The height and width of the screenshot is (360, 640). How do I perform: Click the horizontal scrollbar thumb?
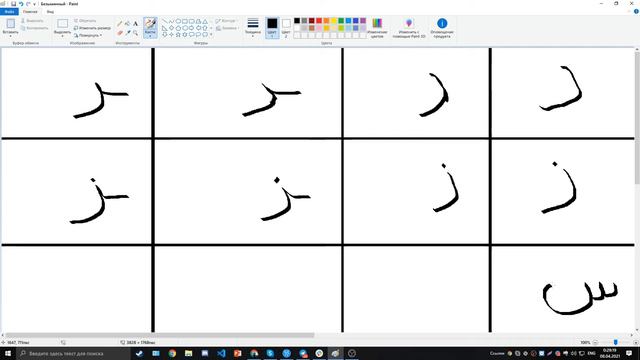[160, 336]
